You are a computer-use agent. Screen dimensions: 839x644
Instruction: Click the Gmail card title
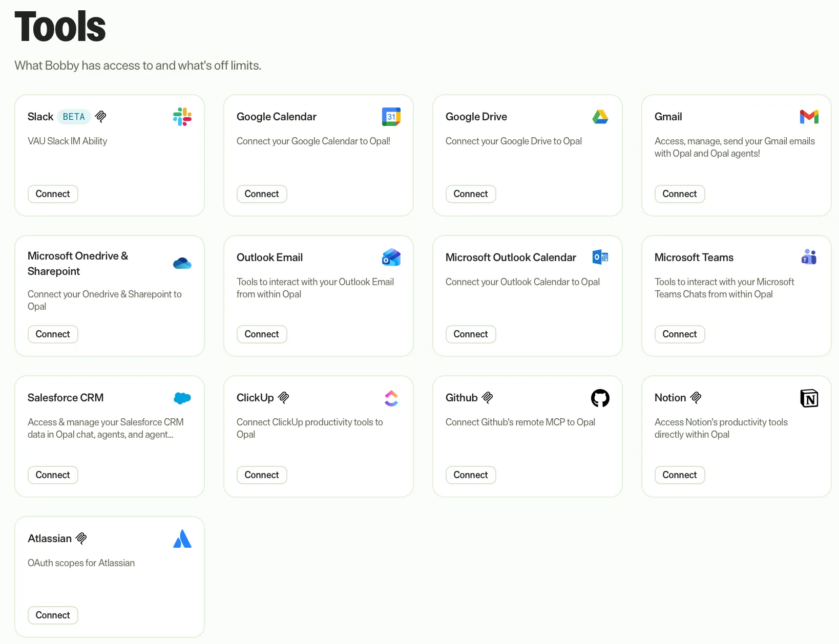[668, 117]
